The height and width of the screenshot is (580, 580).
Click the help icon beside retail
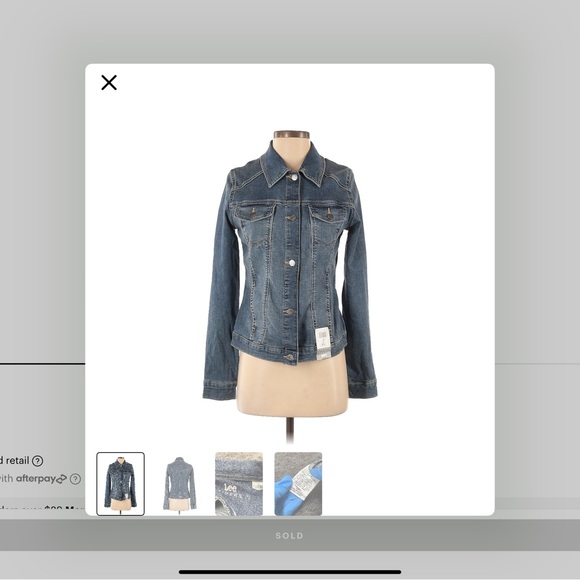pyautogui.click(x=37, y=461)
